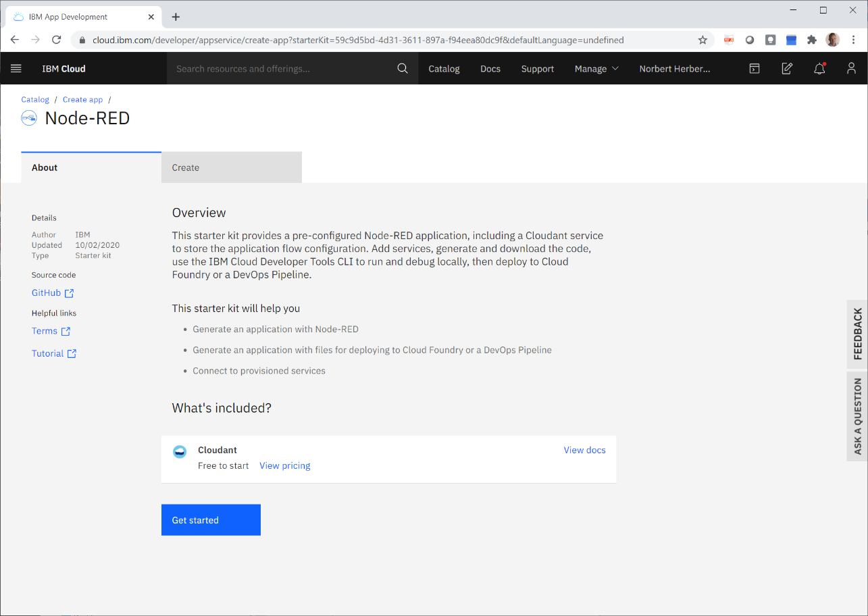Switch to the About tab
Screen dimensions: 868x616
91,168
